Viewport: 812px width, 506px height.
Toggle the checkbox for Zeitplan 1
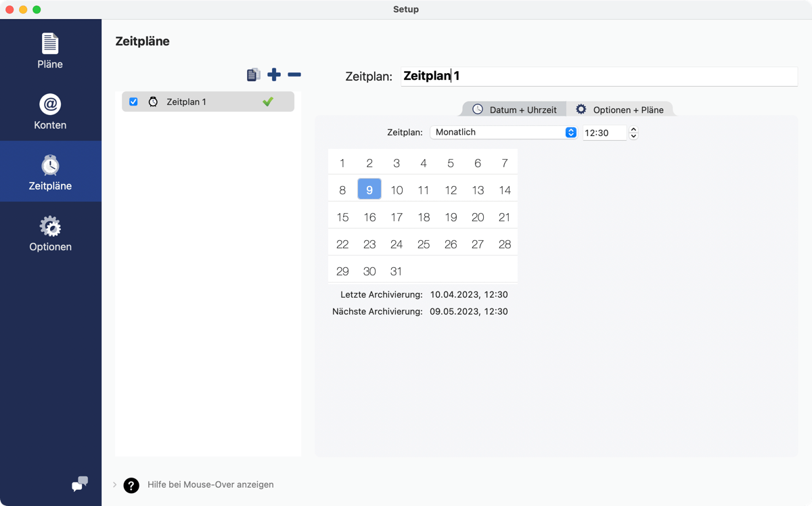coord(133,101)
